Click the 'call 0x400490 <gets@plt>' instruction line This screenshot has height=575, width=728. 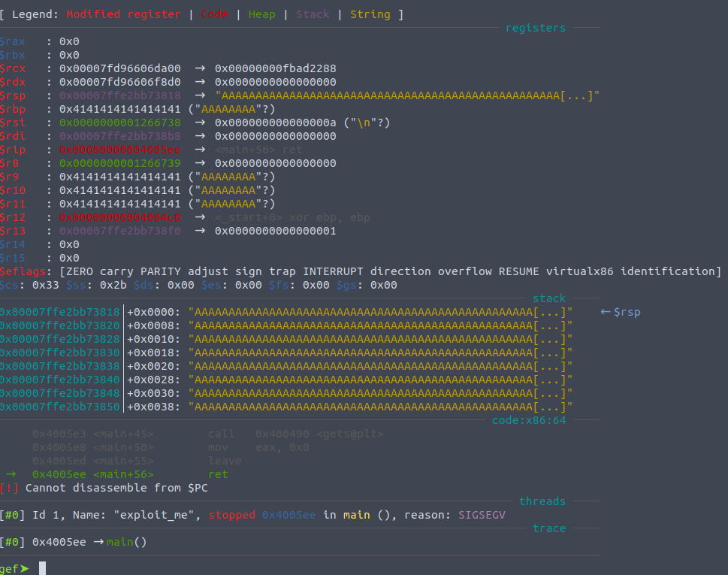click(x=295, y=434)
